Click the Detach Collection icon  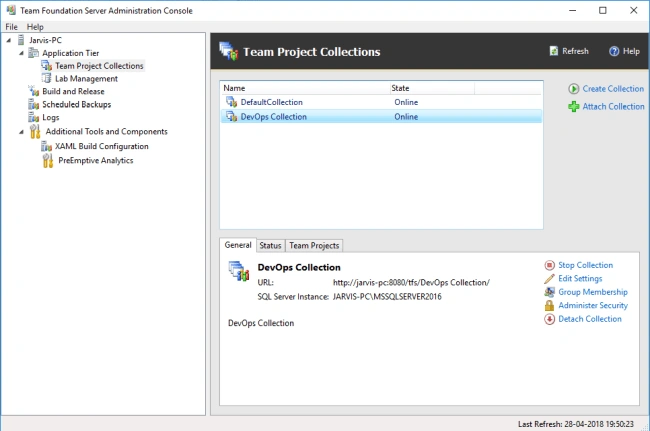549,319
